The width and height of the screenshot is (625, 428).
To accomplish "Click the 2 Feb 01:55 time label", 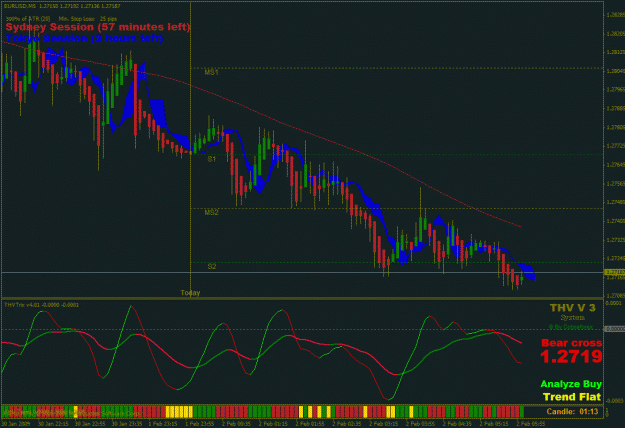I will pyautogui.click(x=309, y=424).
